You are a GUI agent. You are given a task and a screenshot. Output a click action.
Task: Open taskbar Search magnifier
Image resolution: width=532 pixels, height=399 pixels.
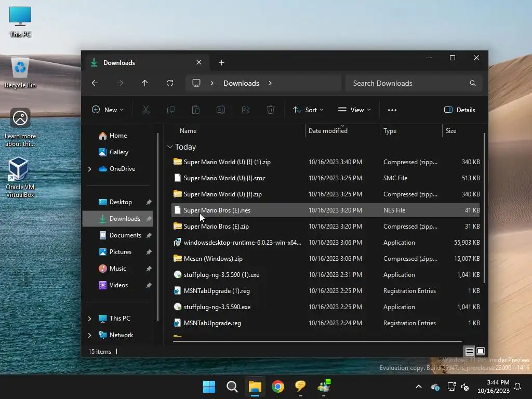pyautogui.click(x=232, y=387)
